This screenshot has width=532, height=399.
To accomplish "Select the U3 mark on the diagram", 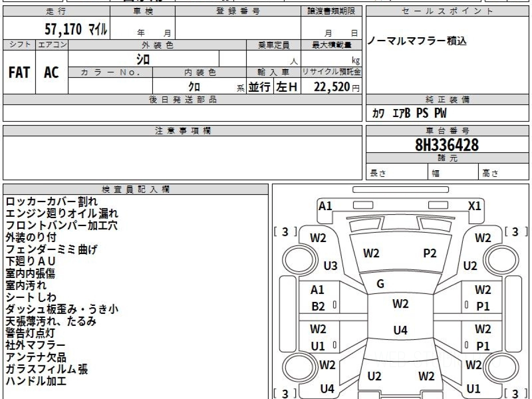I will tap(330, 266).
